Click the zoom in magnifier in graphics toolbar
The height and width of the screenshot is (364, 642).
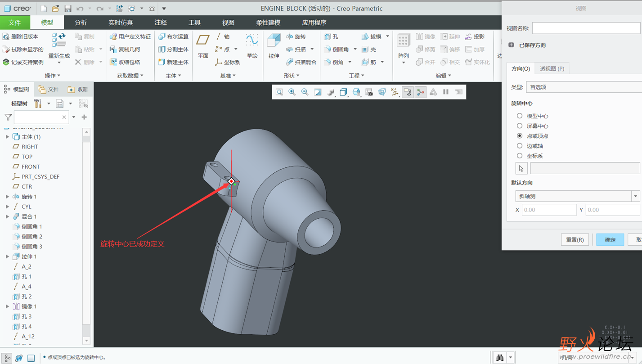pos(292,92)
